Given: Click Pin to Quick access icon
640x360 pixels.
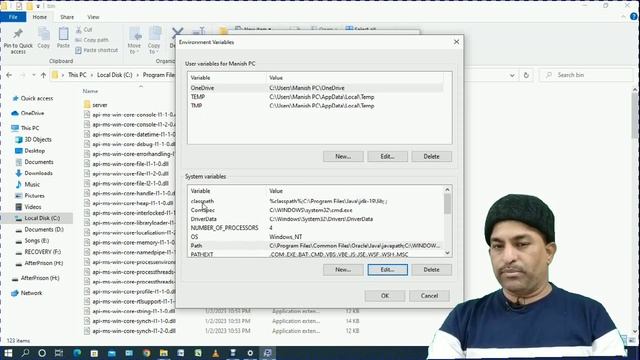Looking at the screenshot, I should (18, 40).
